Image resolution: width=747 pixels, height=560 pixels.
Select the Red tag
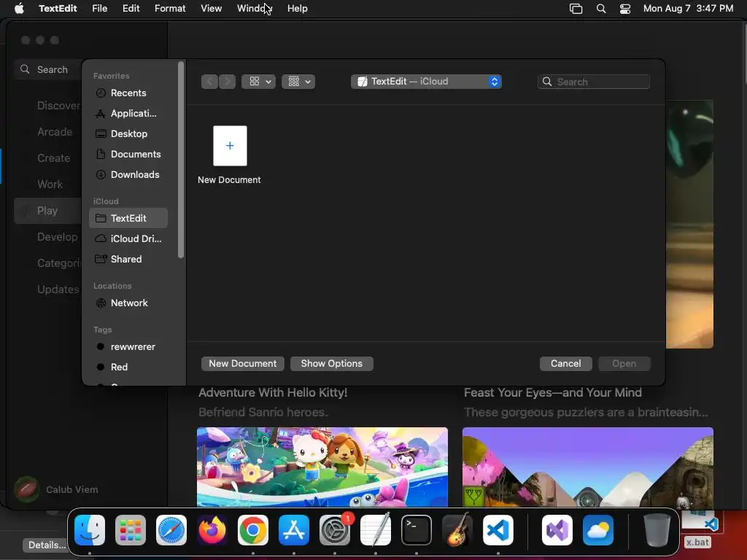pos(128,367)
